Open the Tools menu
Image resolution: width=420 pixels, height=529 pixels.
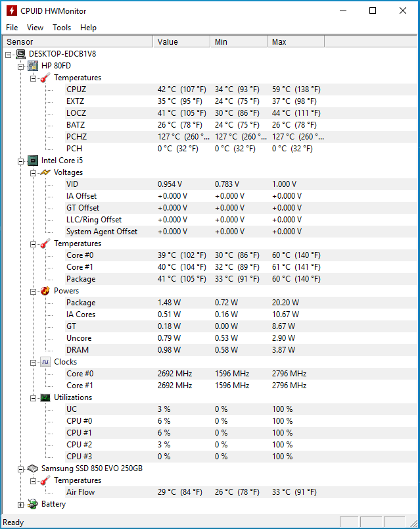[62, 28]
